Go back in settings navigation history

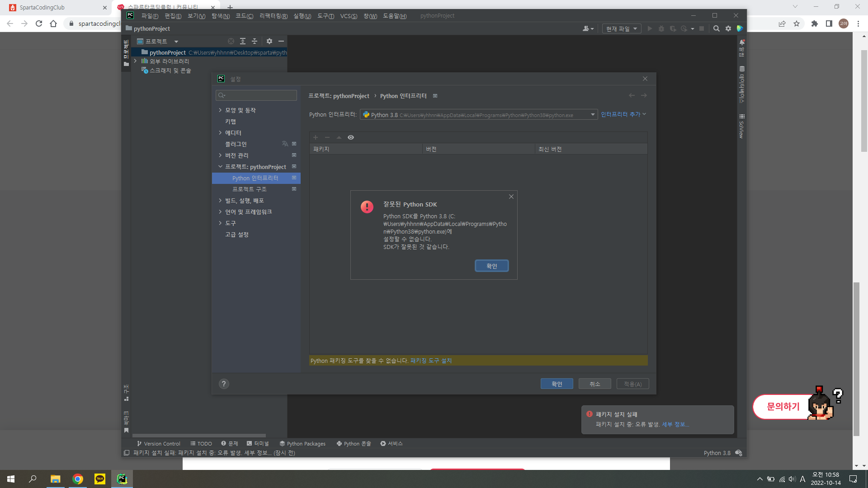point(632,95)
